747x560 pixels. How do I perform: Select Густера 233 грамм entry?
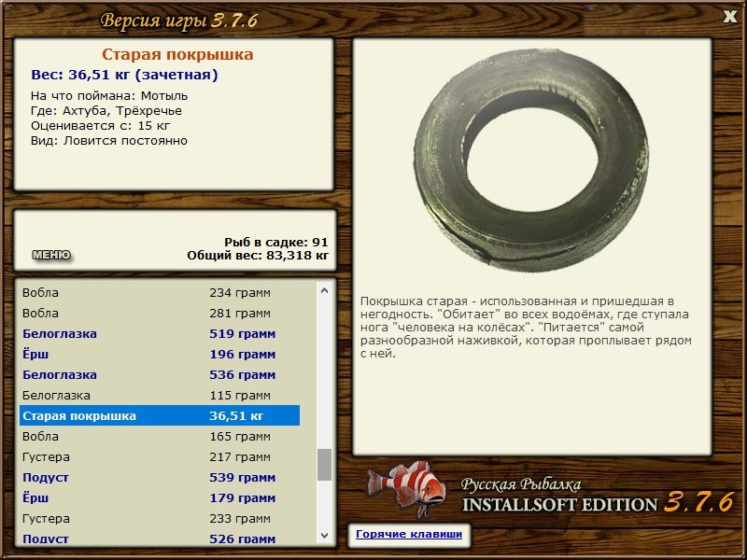click(160, 518)
